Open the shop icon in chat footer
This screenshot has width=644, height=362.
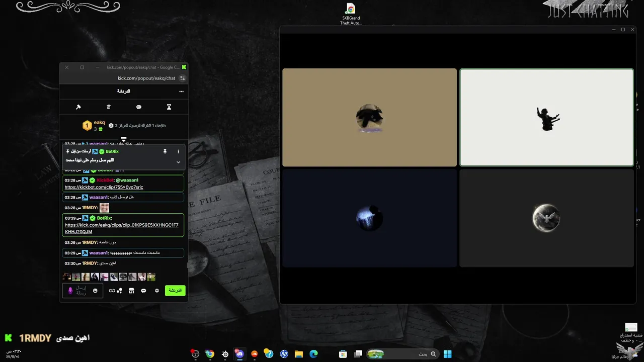click(x=131, y=291)
